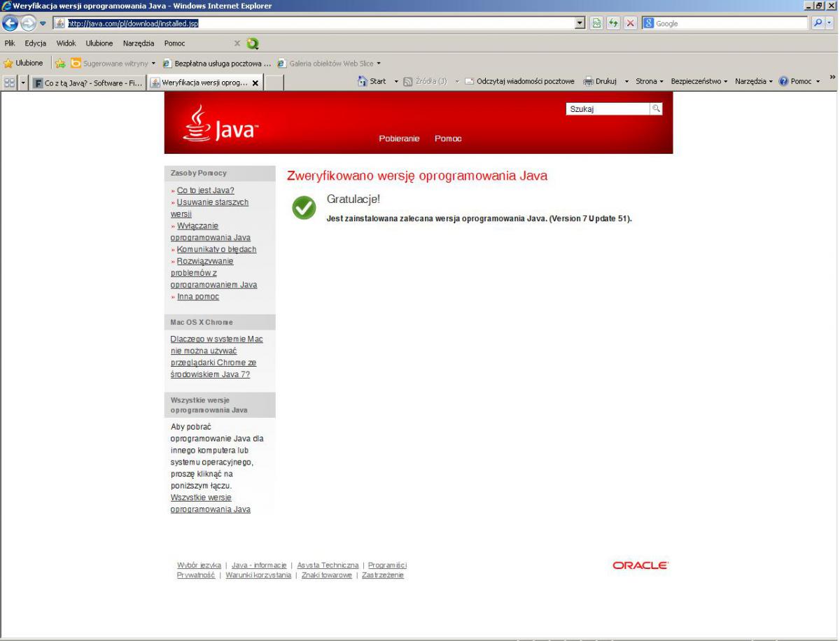
Task: Open the Widok menu
Action: [x=66, y=43]
